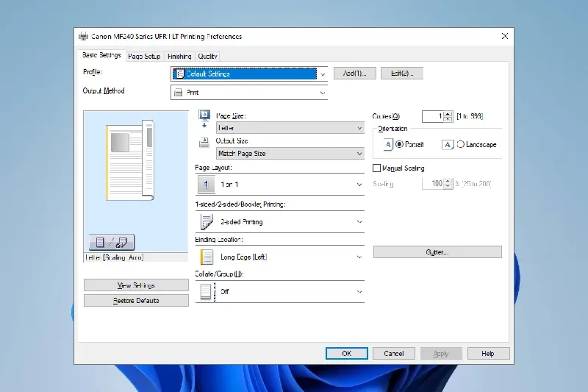The image size is (588, 392).
Task: Open the Finishing tab
Action: click(x=179, y=57)
